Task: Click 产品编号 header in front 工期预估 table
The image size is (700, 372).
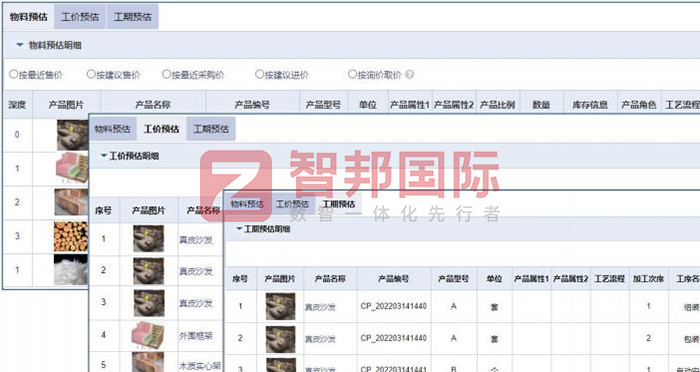Action: (x=394, y=279)
